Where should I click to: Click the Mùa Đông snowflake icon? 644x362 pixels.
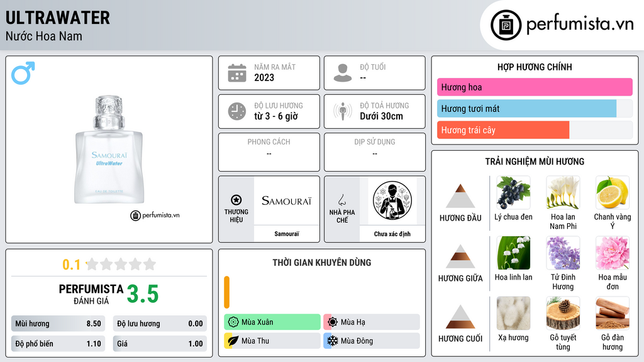tap(333, 341)
